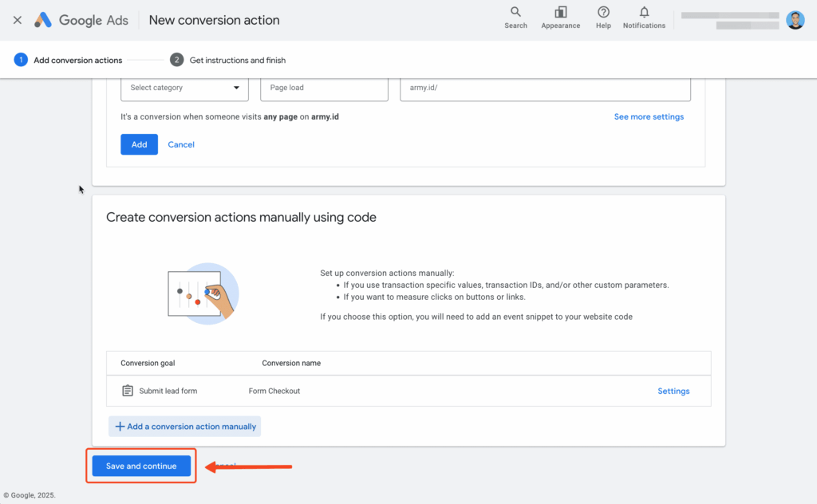
Task: Click inside the Page load field
Action: click(323, 87)
